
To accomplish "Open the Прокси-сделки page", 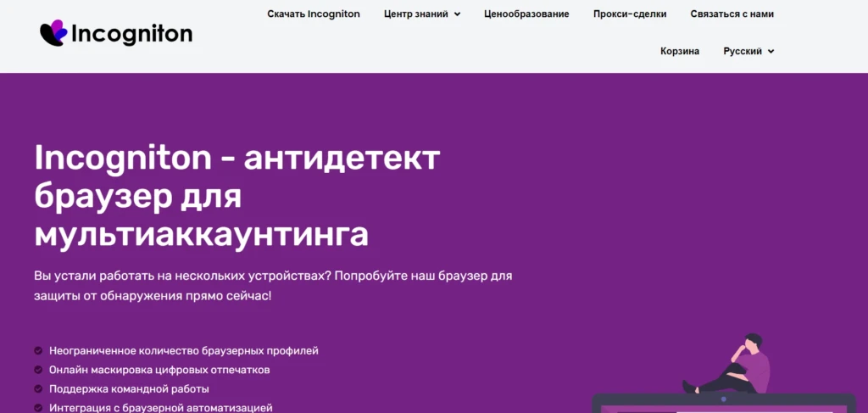I will click(630, 14).
